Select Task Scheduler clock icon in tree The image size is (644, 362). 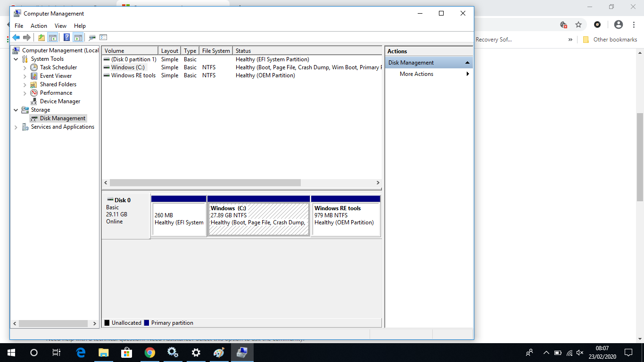pyautogui.click(x=34, y=67)
